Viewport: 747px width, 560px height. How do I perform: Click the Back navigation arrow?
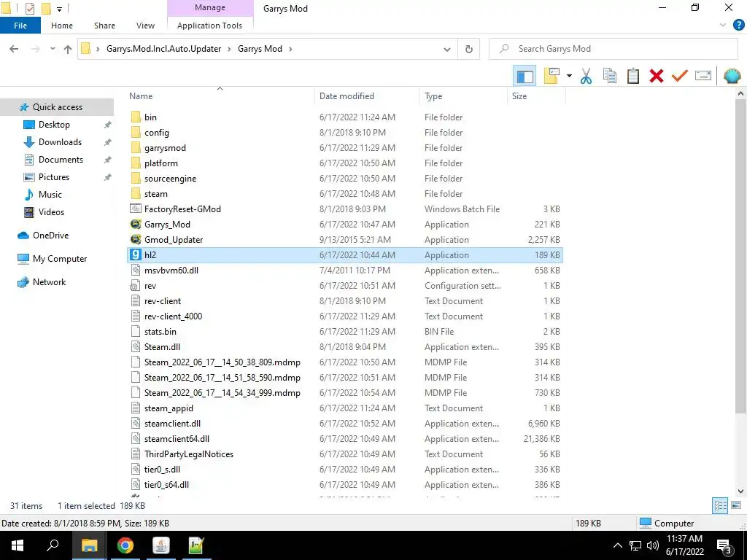pyautogui.click(x=14, y=49)
